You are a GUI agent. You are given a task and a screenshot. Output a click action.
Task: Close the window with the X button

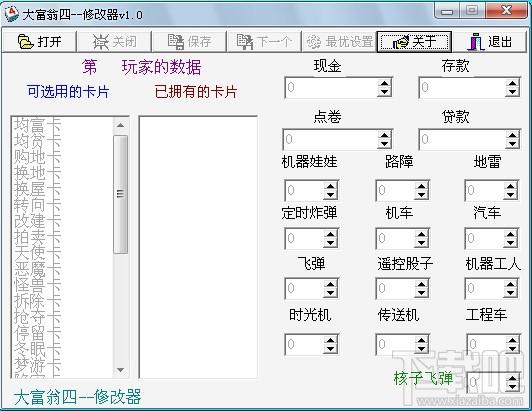point(507,11)
